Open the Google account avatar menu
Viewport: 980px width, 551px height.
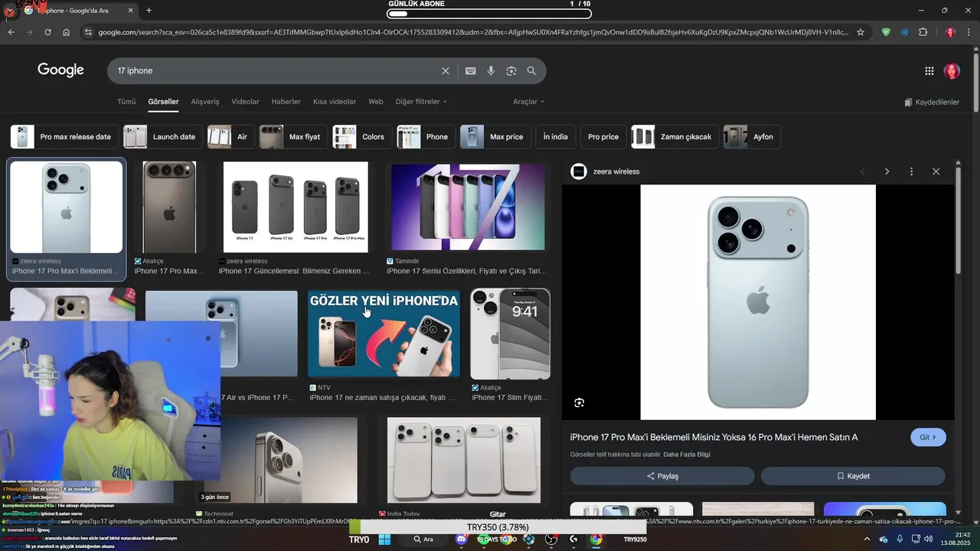(x=952, y=70)
